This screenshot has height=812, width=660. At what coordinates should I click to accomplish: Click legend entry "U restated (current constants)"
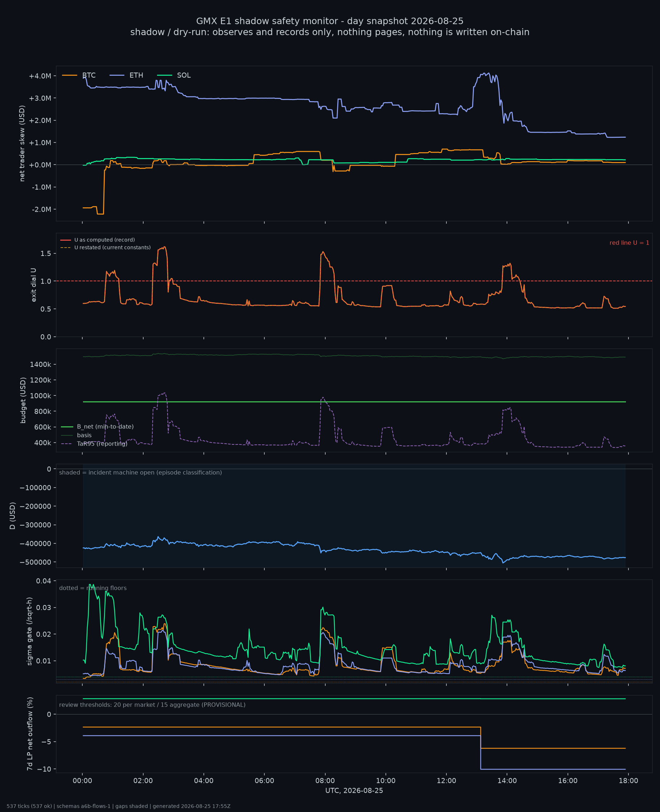tap(112, 247)
